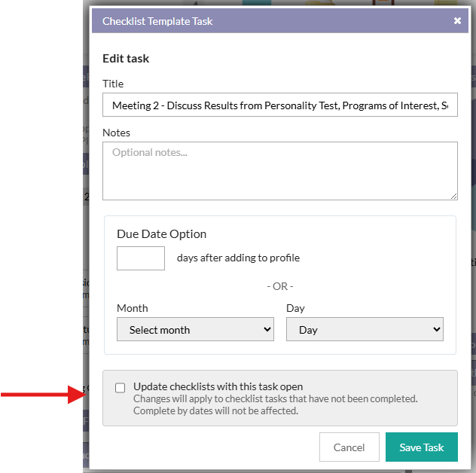Click the 'Checklist Template Task' dialog header
The height and width of the screenshot is (473, 476).
coord(157,21)
